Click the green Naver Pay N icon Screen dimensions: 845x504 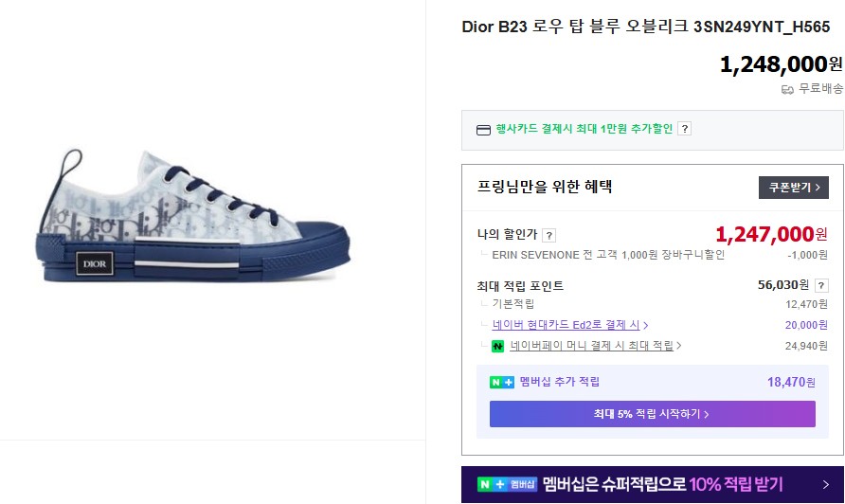[497, 346]
